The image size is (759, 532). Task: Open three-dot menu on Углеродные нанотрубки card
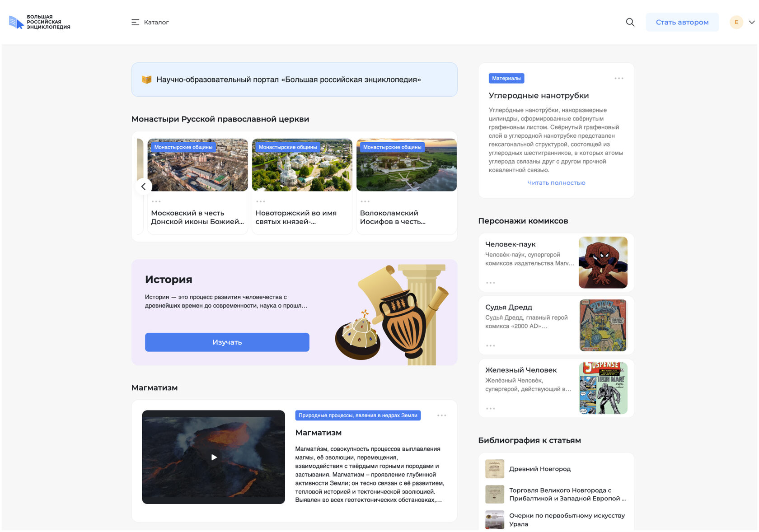point(619,78)
